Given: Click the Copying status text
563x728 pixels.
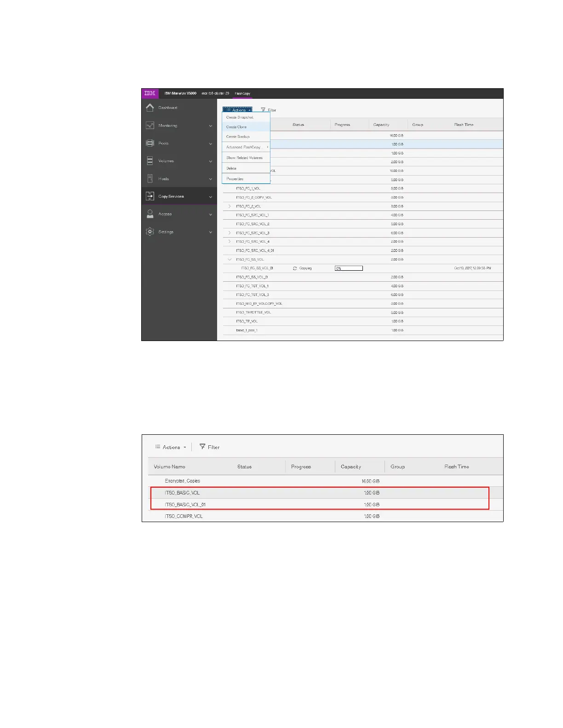Looking at the screenshot, I should click(x=305, y=268).
